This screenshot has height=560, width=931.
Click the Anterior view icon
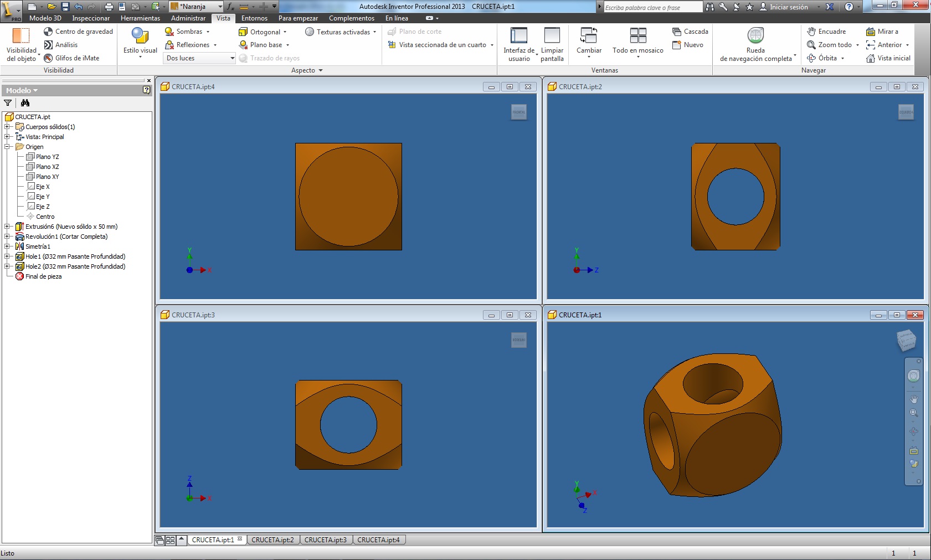871,45
